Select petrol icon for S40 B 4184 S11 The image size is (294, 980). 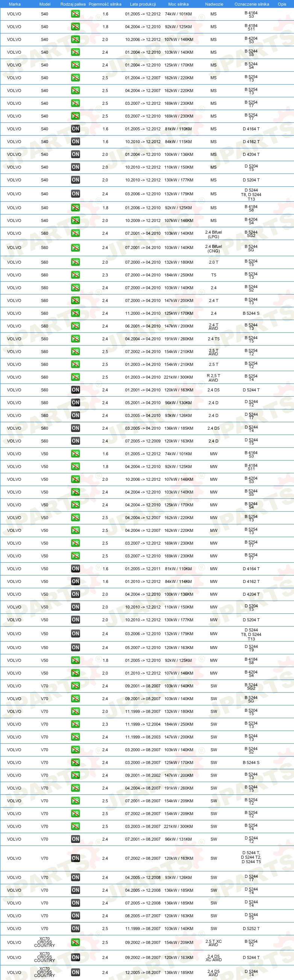[76, 27]
